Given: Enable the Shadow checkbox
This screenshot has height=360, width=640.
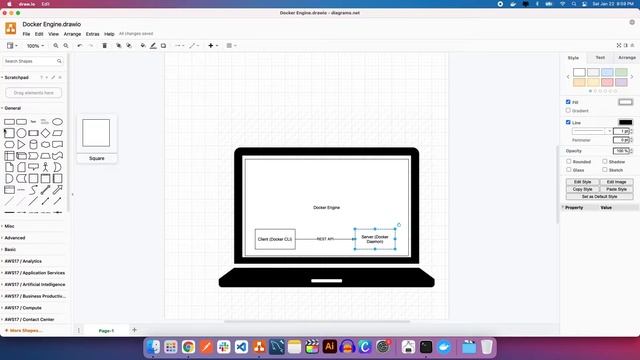Looking at the screenshot, I should click(604, 161).
